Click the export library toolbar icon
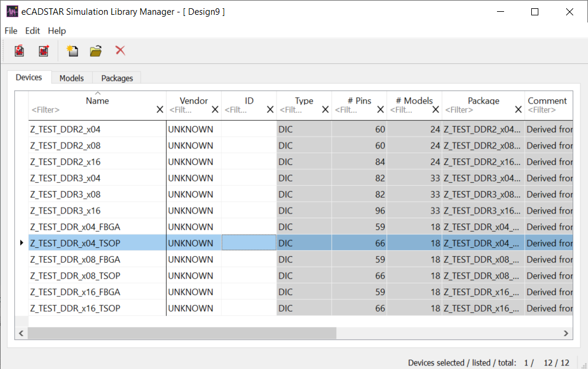The width and height of the screenshot is (588, 369). pos(44,51)
